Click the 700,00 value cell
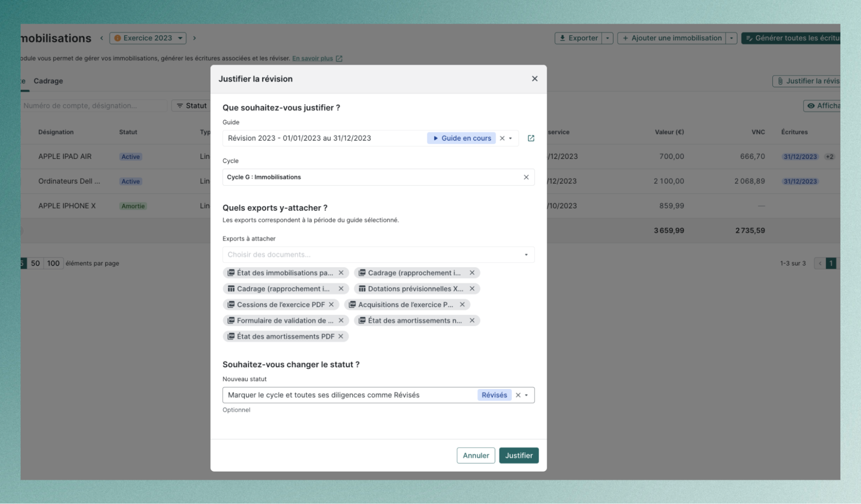861x504 pixels. click(671, 157)
